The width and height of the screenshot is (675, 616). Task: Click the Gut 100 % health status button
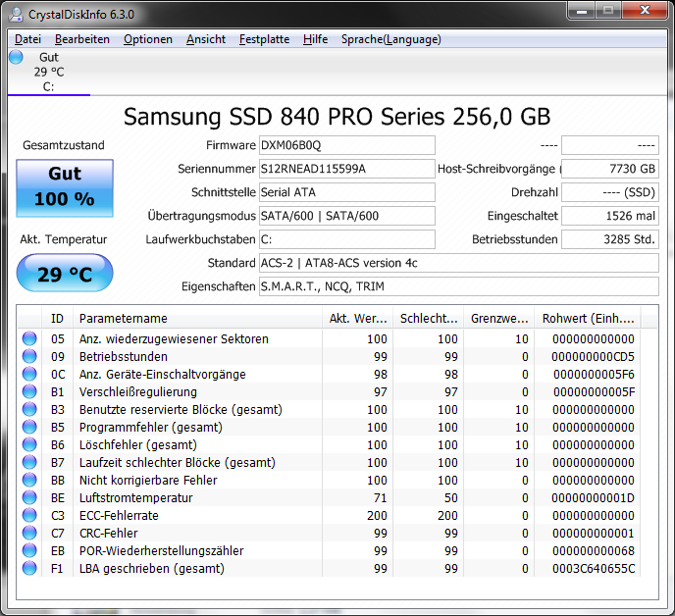click(65, 188)
